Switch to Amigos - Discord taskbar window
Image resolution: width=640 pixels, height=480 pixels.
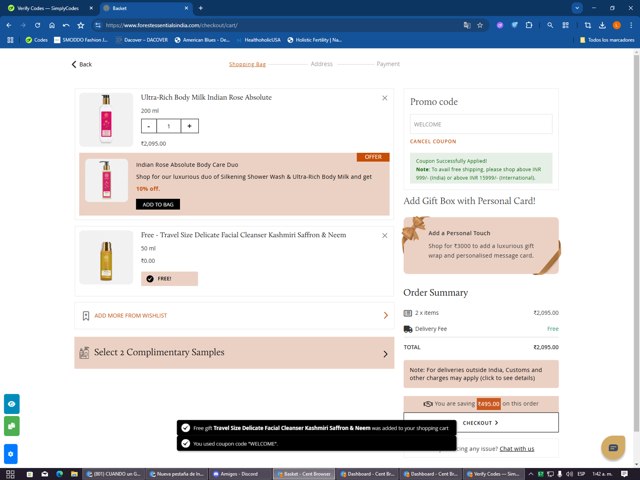point(238,474)
